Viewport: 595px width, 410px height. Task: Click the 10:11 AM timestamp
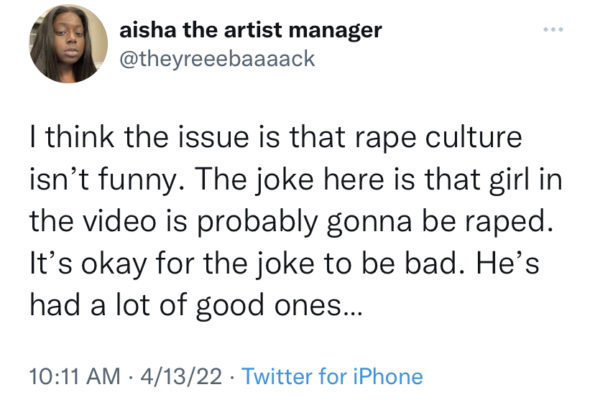(x=75, y=377)
